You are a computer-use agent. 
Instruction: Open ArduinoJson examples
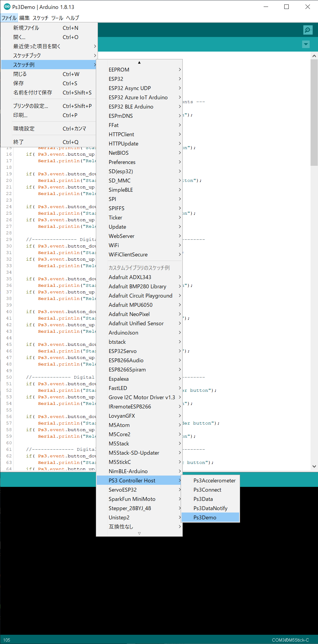[139, 332]
